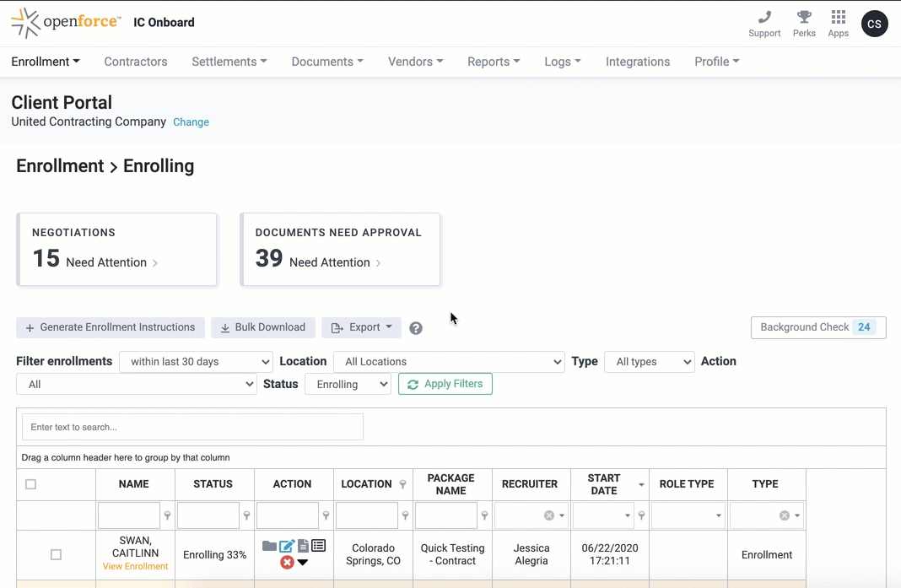This screenshot has height=588, width=901.
Task: Open folder icon for Caitlinn Swan
Action: (x=269, y=546)
